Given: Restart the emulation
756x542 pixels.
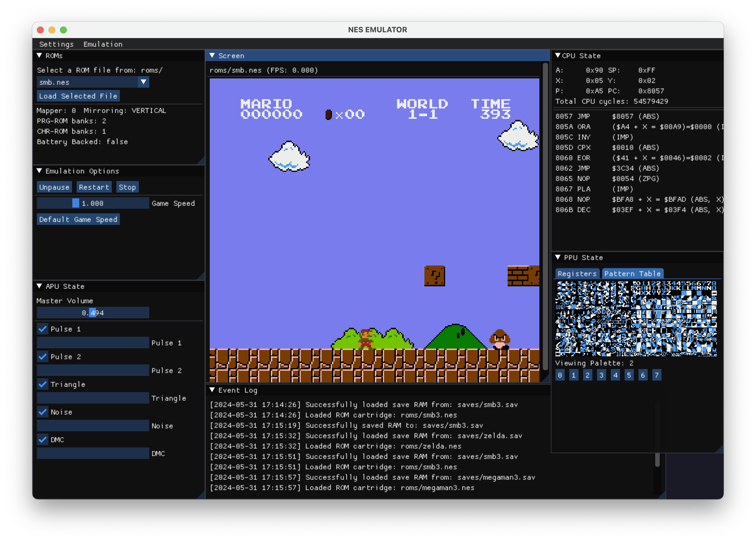Looking at the screenshot, I should click(x=94, y=187).
